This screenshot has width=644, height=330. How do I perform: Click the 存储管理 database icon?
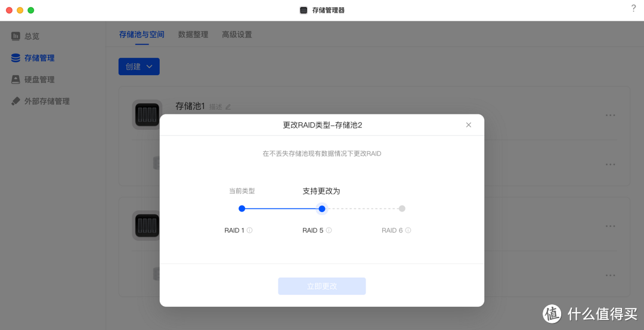pyautogui.click(x=16, y=58)
